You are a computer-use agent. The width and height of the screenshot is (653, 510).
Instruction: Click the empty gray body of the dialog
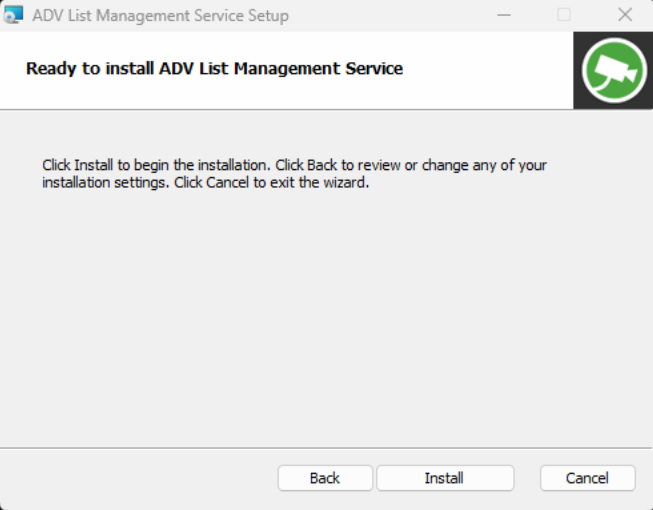326,320
